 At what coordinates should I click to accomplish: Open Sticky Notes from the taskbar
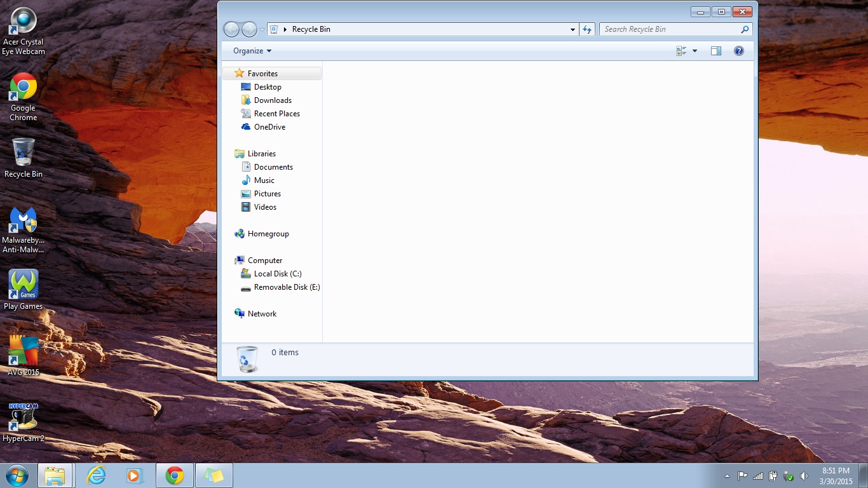214,475
